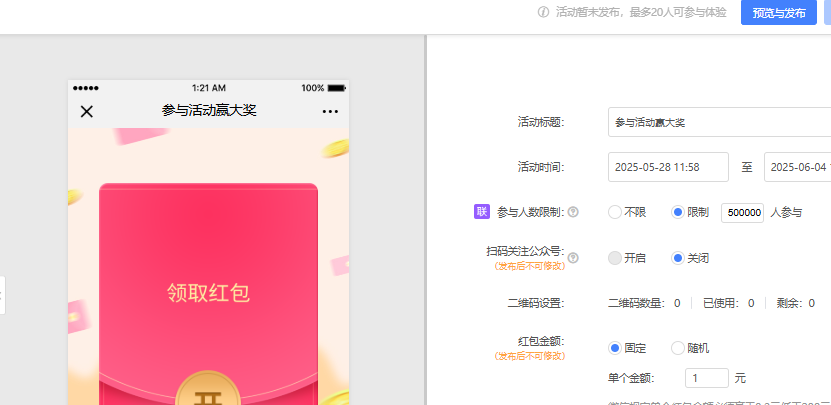Select the 不限 participant limit option
This screenshot has height=405, width=831.
615,212
